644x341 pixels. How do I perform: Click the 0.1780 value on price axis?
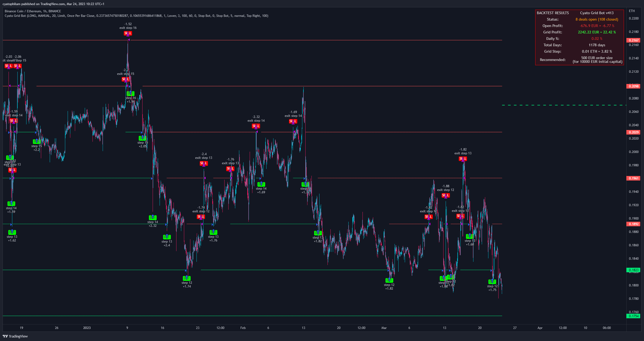[634, 298]
